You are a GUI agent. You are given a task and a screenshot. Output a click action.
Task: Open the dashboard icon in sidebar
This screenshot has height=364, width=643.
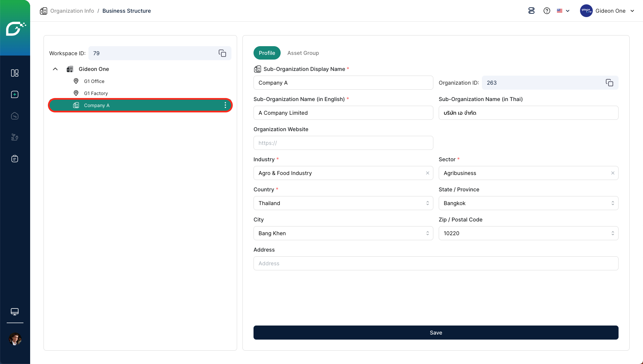(15, 73)
